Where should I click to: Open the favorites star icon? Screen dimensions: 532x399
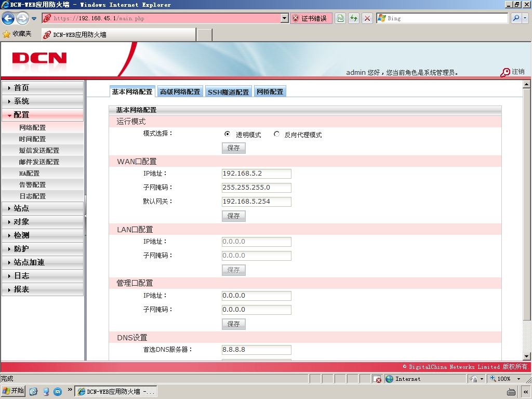6,34
